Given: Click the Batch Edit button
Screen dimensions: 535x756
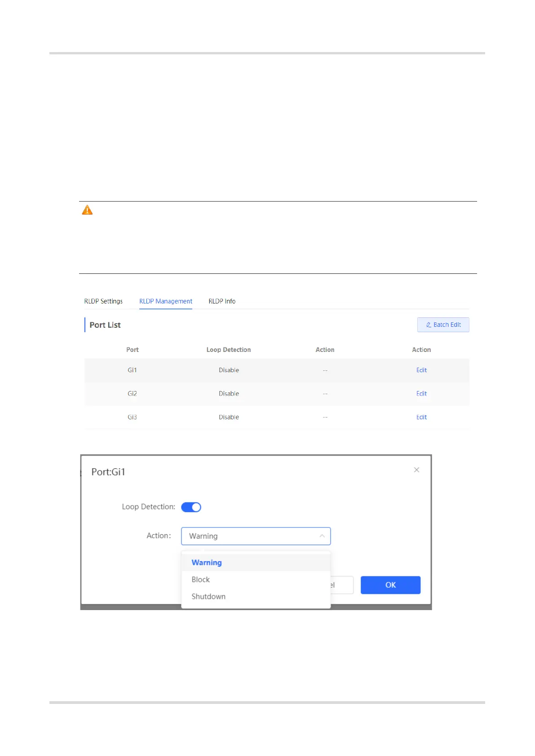Looking at the screenshot, I should [x=443, y=325].
